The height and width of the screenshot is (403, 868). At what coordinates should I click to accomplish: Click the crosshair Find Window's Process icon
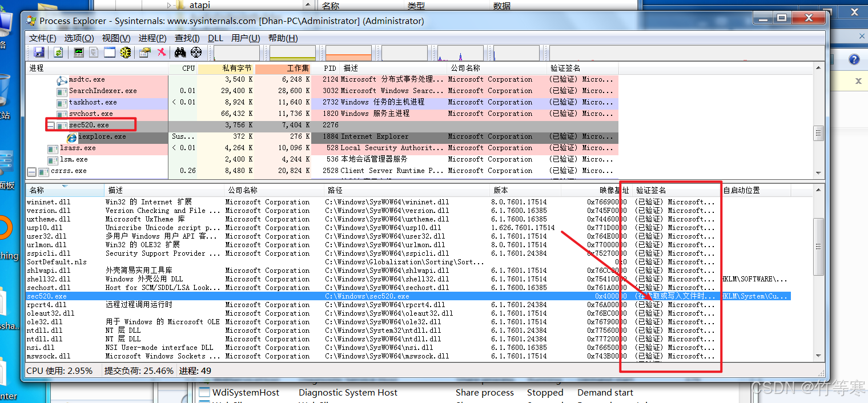(196, 53)
